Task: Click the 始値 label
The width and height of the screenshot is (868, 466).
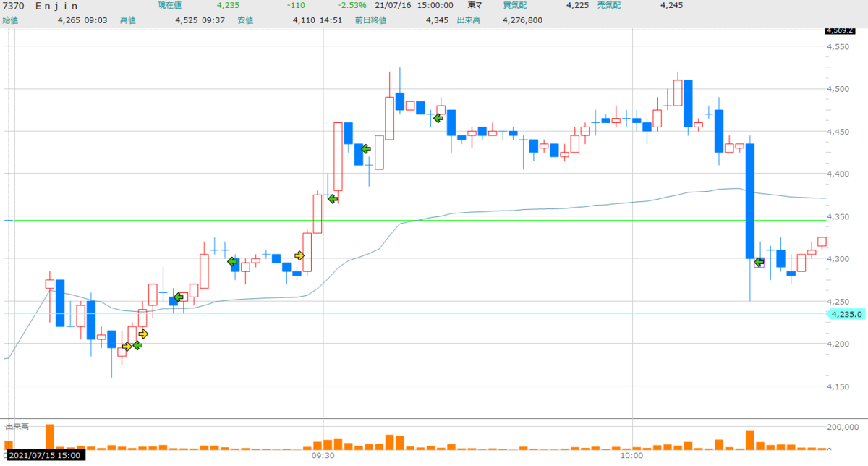Action: (11, 20)
